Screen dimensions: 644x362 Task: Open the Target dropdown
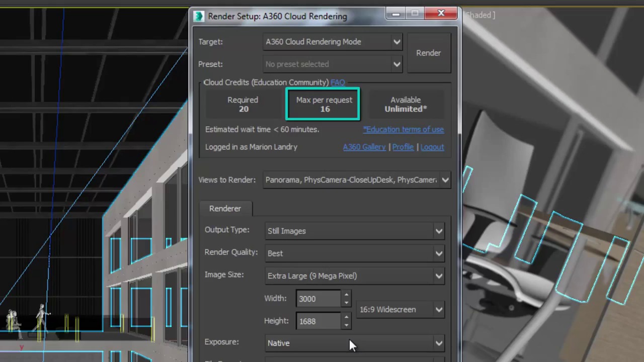333,42
